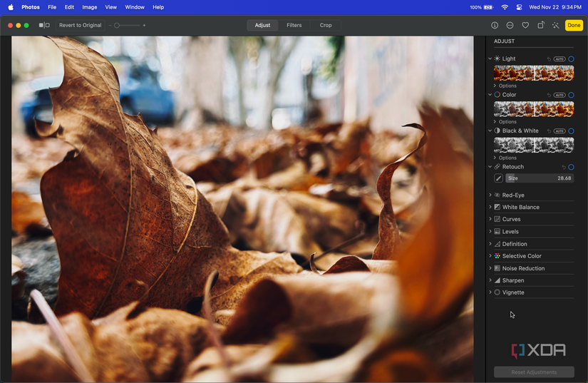The height and width of the screenshot is (383, 588).
Task: Undo Color adjustment with its revert arrow
Action: coord(549,95)
